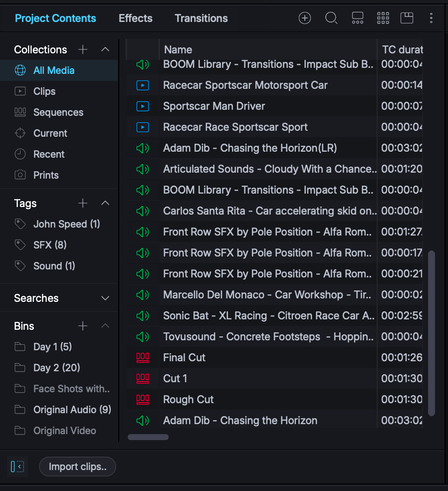Viewport: 448px width, 491px height.
Task: Click the sequence icon of Final Cut
Action: pos(143,358)
